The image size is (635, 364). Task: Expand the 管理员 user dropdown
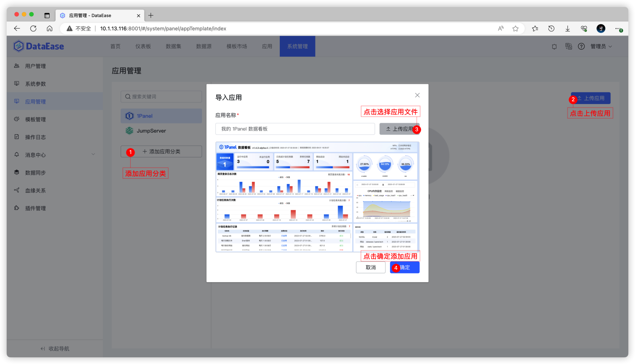[601, 46]
